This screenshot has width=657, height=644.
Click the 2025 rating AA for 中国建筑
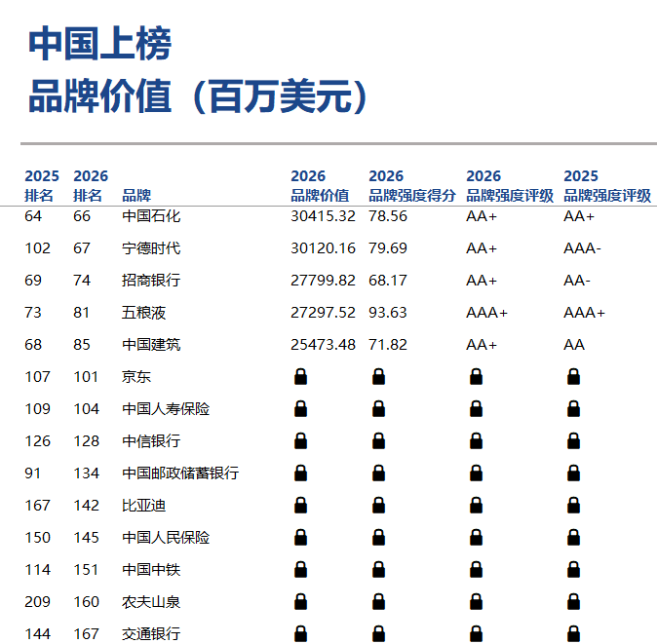pyautogui.click(x=573, y=345)
